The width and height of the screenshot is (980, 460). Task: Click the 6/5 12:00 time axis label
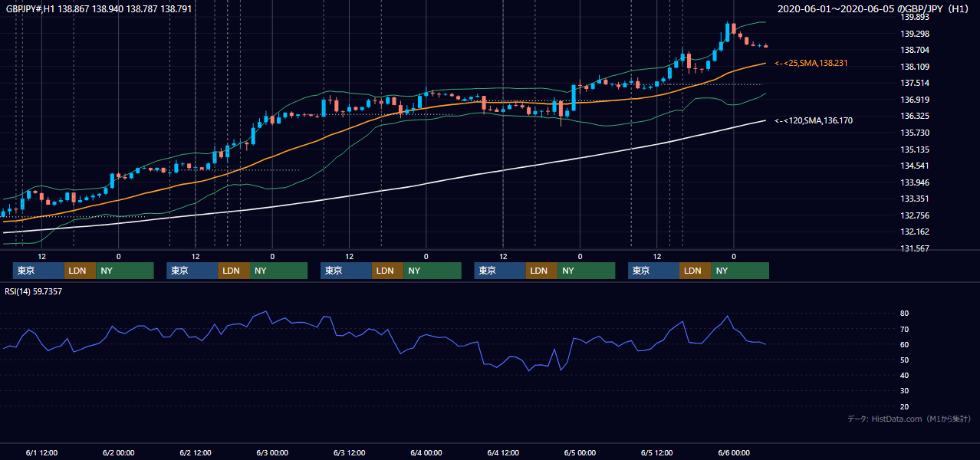click(656, 452)
